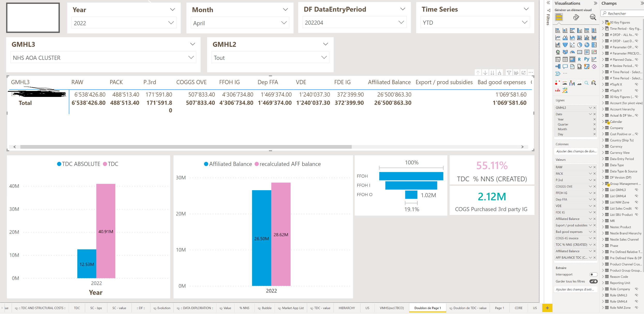
Task: Expand all down one level (double arrows)
Action: (x=492, y=73)
